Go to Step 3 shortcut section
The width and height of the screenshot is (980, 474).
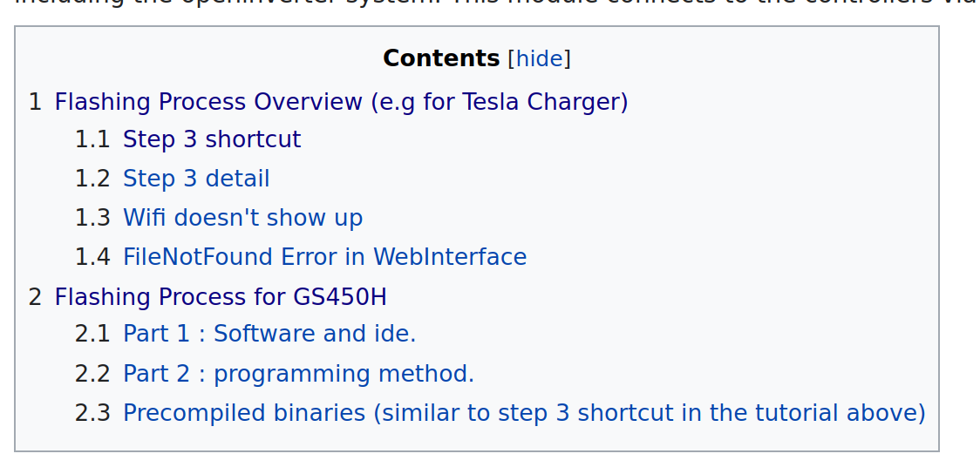click(212, 140)
